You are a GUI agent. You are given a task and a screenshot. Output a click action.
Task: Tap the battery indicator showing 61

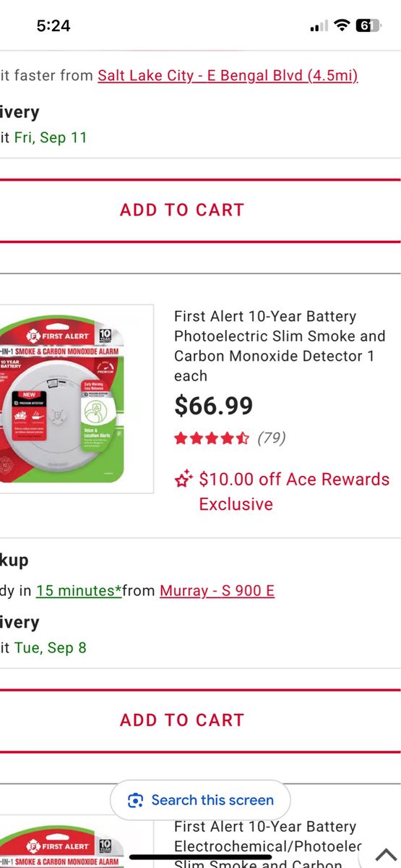pyautogui.click(x=368, y=26)
